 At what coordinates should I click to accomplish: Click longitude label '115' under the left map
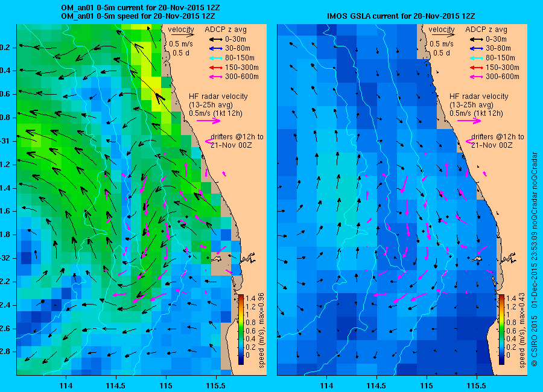[x=166, y=386]
